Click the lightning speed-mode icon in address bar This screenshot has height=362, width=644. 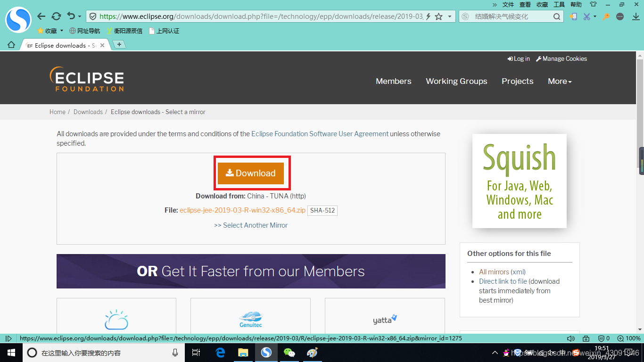click(x=428, y=16)
